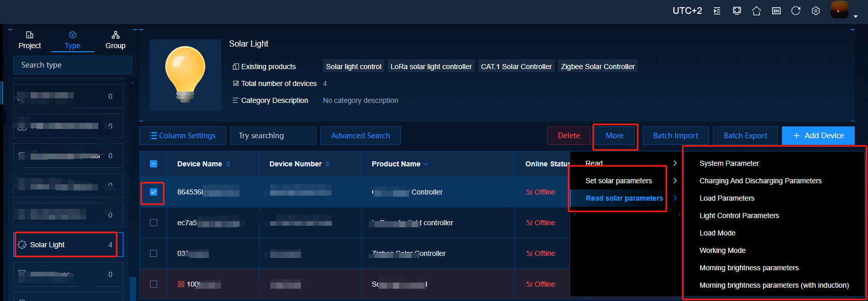Viewport: 868px width, 301px height.
Task: Expand the Set solar parameters submenu
Action: click(619, 181)
